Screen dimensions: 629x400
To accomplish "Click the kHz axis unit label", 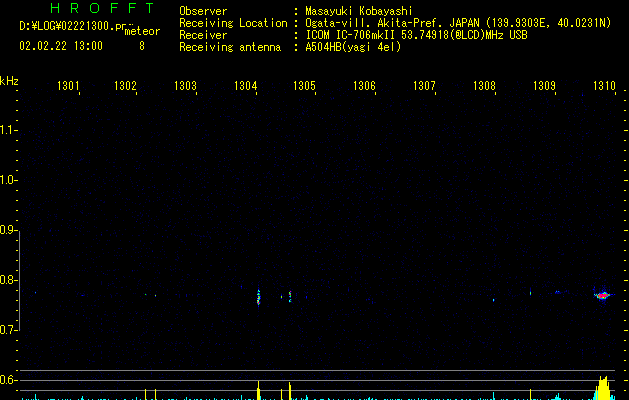I will pyautogui.click(x=9, y=81).
